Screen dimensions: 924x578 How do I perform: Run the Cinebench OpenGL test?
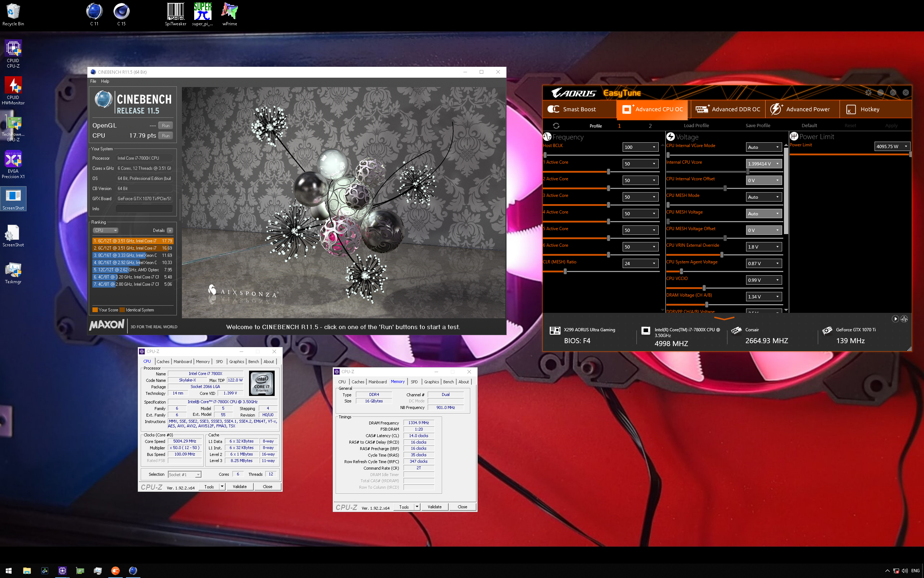(166, 125)
